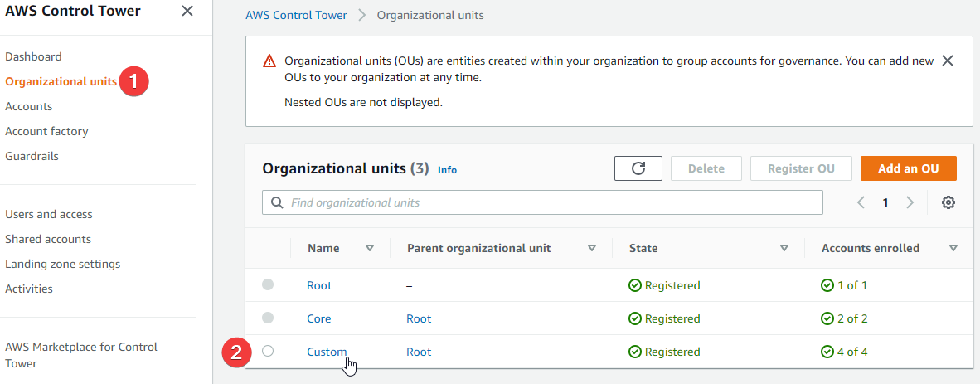Select the Core OU radio button
This screenshot has width=980, height=384.
click(x=268, y=318)
